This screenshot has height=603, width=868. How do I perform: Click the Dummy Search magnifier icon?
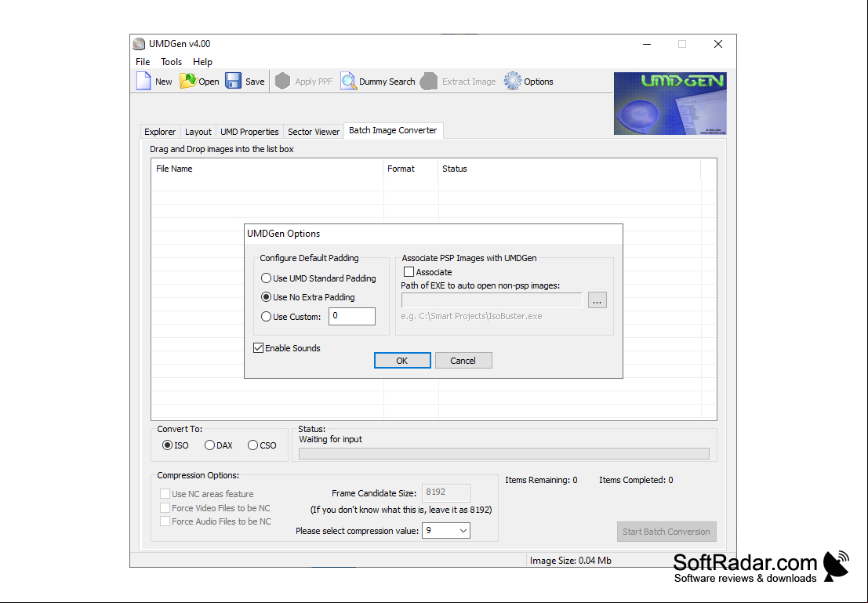pyautogui.click(x=348, y=81)
